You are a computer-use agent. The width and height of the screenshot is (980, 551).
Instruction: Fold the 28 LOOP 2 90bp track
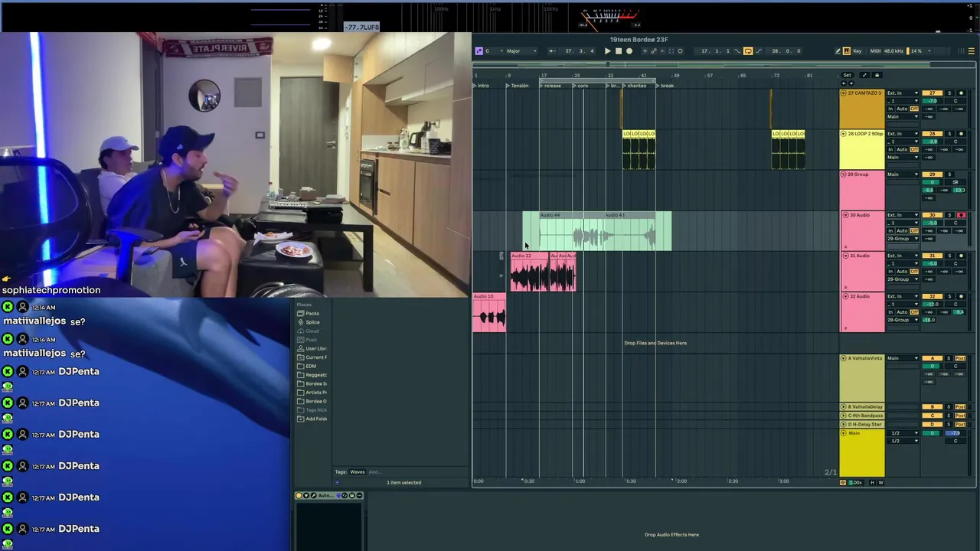coord(844,134)
